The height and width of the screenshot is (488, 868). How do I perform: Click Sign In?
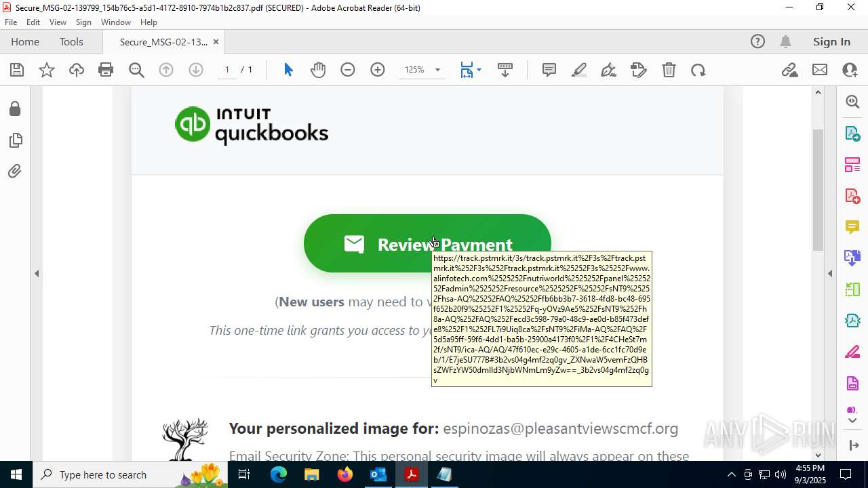click(x=831, y=42)
